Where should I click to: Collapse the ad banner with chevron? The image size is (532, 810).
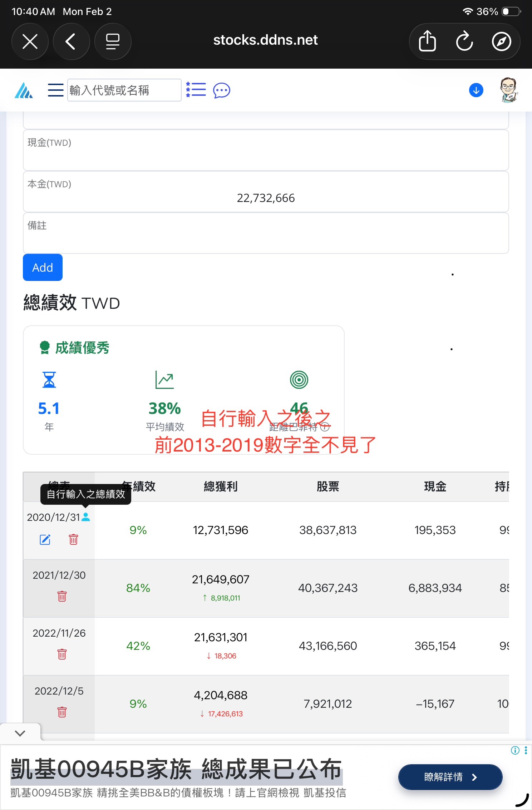20,734
